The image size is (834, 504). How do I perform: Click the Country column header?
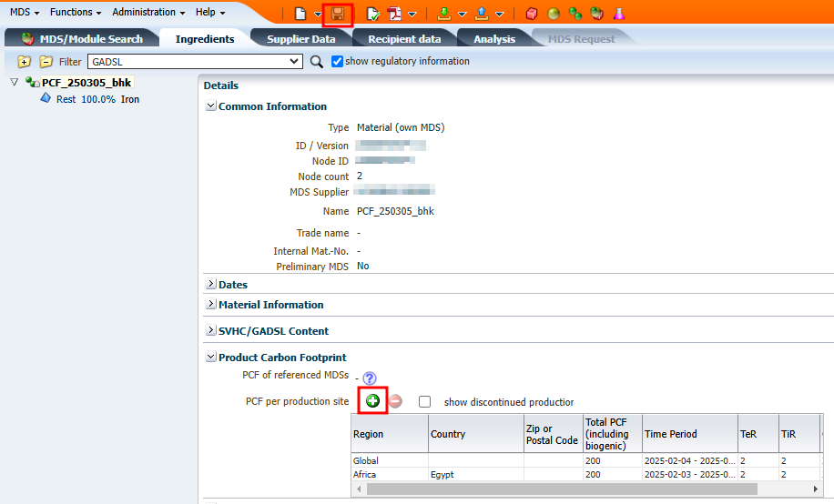pyautogui.click(x=476, y=434)
